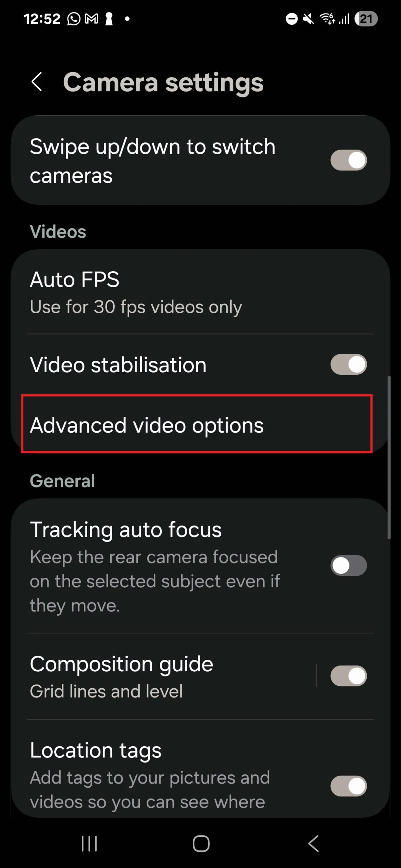Viewport: 401px width, 868px height.
Task: Open Advanced video options
Action: (x=197, y=424)
